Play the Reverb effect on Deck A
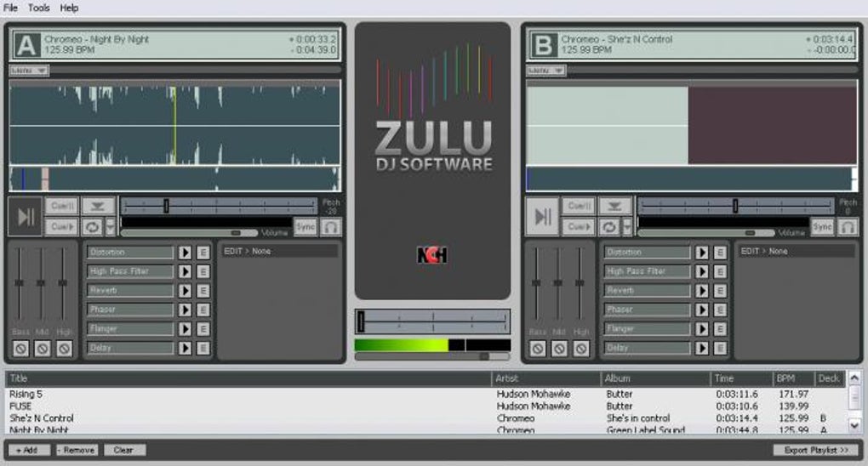Image resolution: width=868 pixels, height=466 pixels. [185, 291]
